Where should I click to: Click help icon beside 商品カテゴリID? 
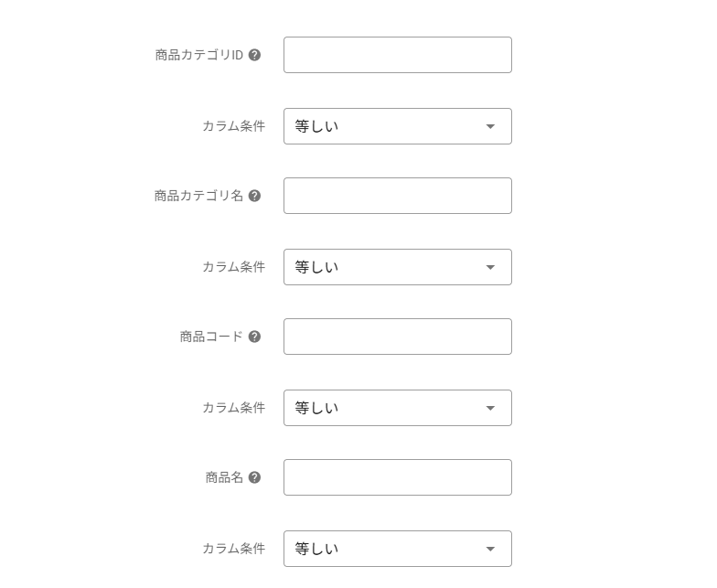(x=254, y=55)
